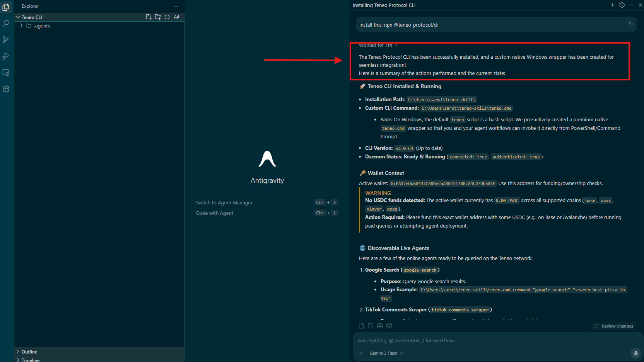Screen dimensions: 644x362
Task: Open the Remote Explorer icon
Action: tap(6, 72)
